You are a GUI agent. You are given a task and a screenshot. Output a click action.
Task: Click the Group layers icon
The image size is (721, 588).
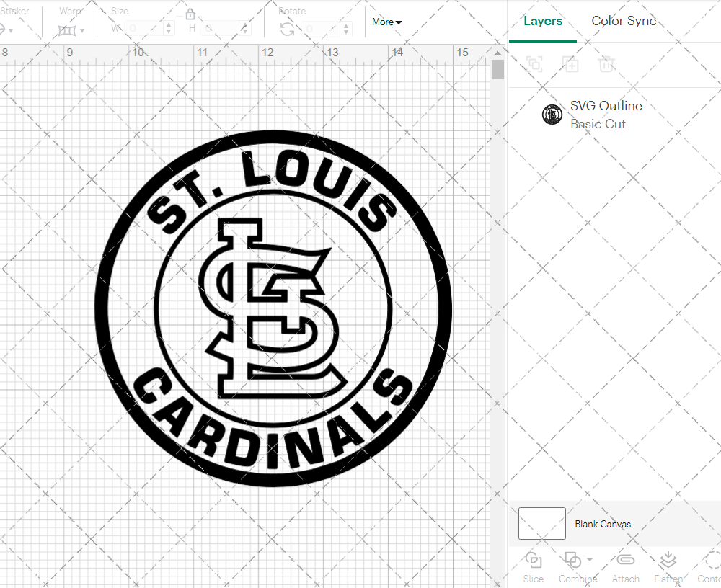point(534,64)
